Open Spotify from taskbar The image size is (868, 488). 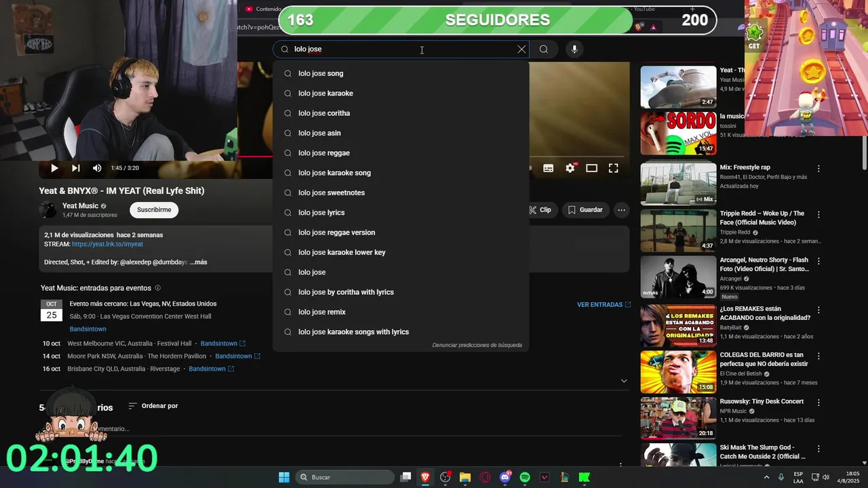(525, 477)
